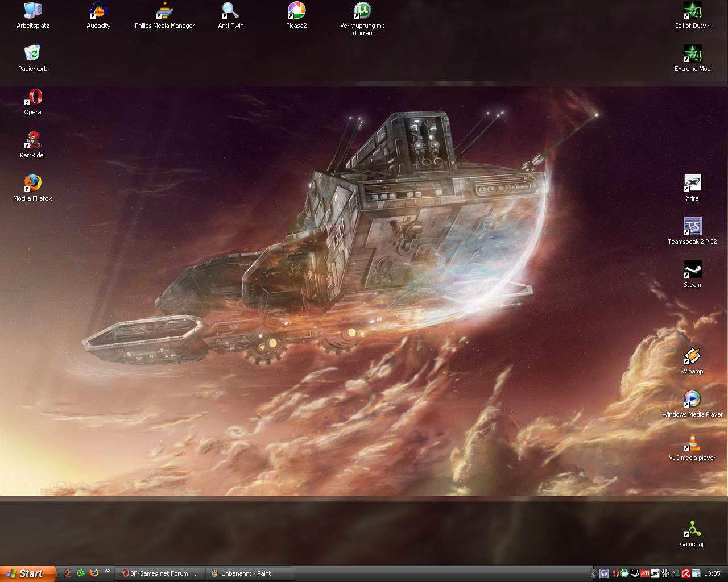
Task: Click the Opera icon in the system tray
Action: point(615,573)
